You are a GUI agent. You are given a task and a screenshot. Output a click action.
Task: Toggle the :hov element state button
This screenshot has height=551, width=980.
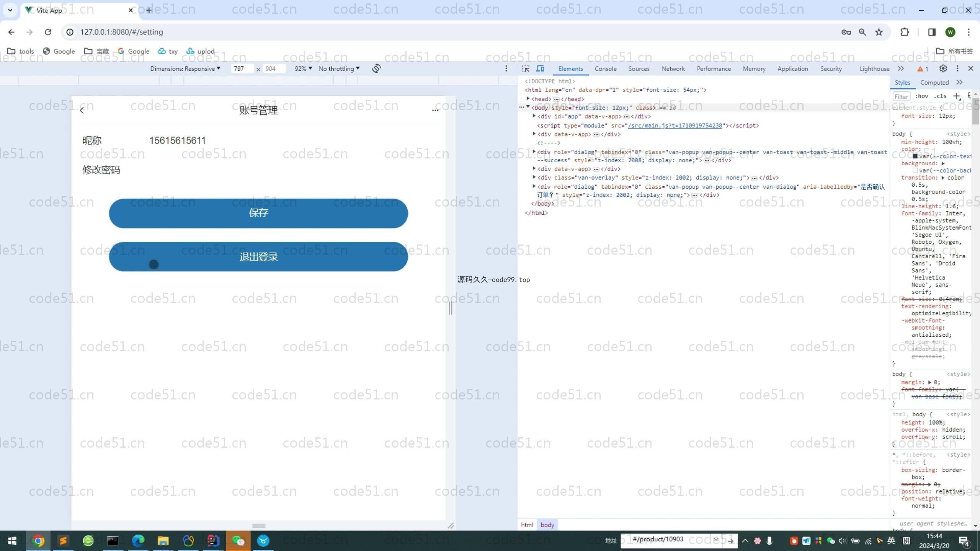click(x=922, y=96)
